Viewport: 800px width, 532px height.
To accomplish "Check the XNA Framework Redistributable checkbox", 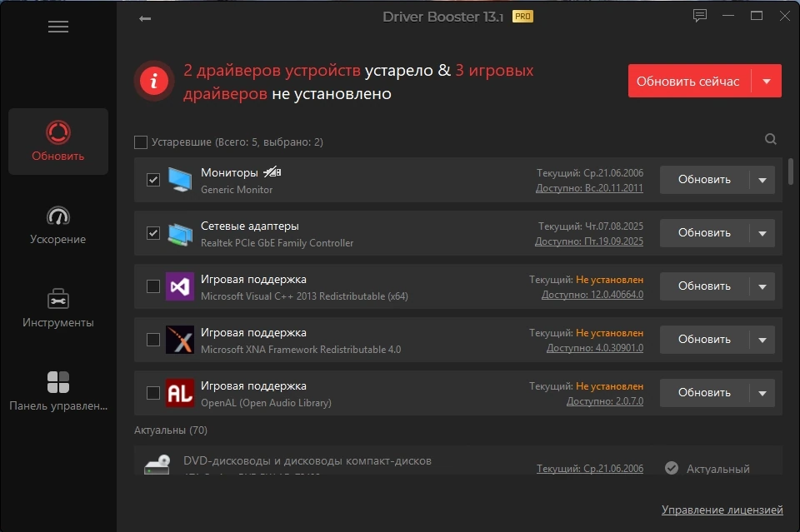I will 153,340.
